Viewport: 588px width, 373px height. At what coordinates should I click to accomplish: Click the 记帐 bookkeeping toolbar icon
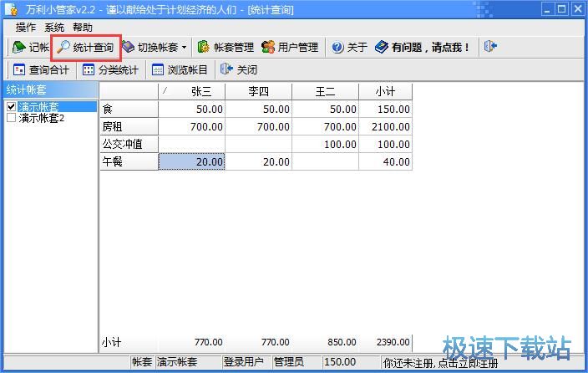(19, 48)
